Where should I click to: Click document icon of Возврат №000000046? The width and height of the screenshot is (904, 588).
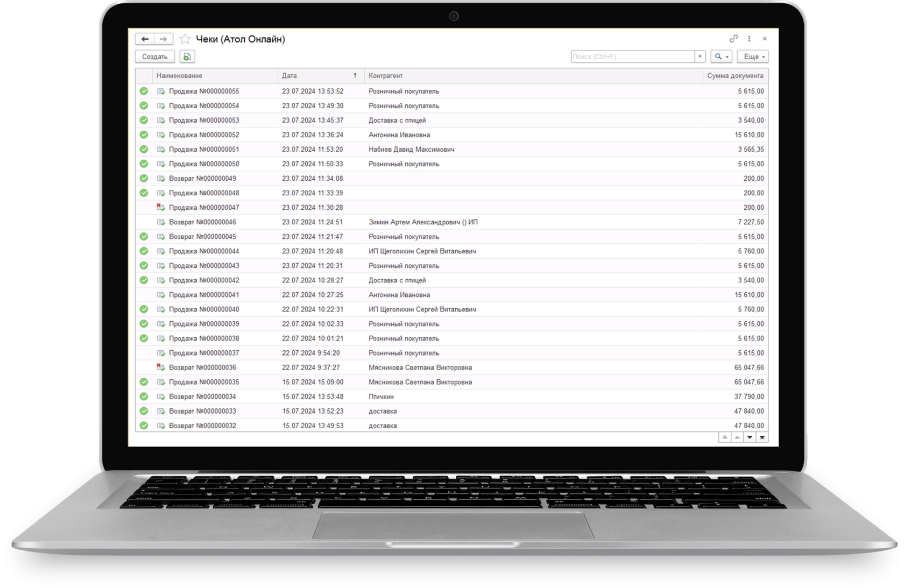(160, 222)
